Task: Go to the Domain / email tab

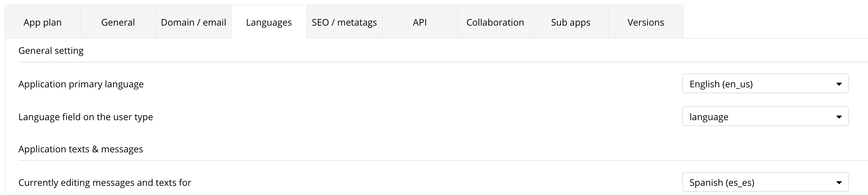Action: tap(194, 22)
